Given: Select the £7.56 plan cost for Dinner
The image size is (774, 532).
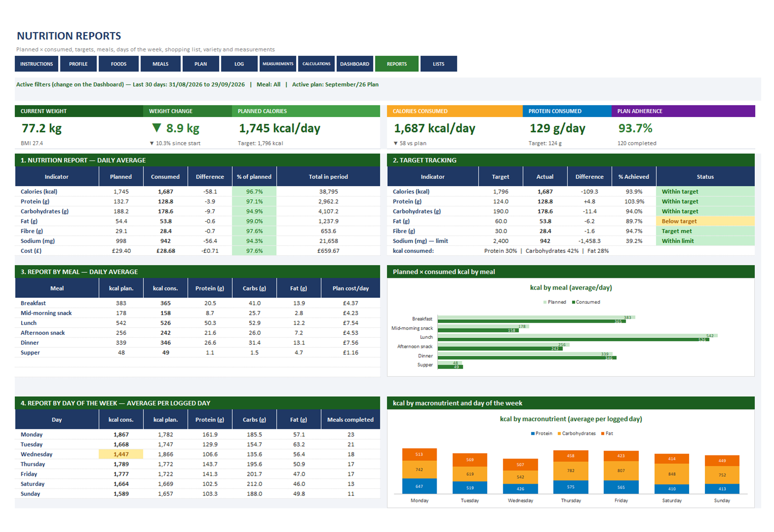Looking at the screenshot, I should (x=351, y=343).
